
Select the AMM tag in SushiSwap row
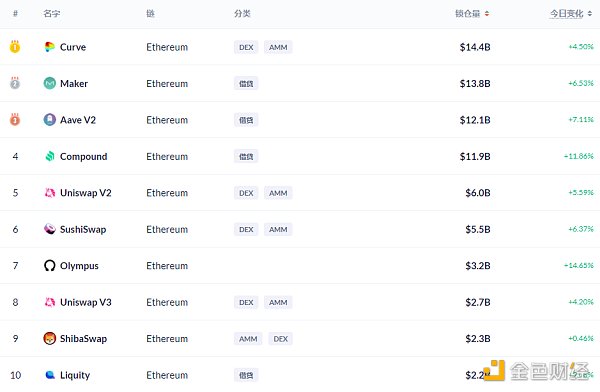pos(278,229)
